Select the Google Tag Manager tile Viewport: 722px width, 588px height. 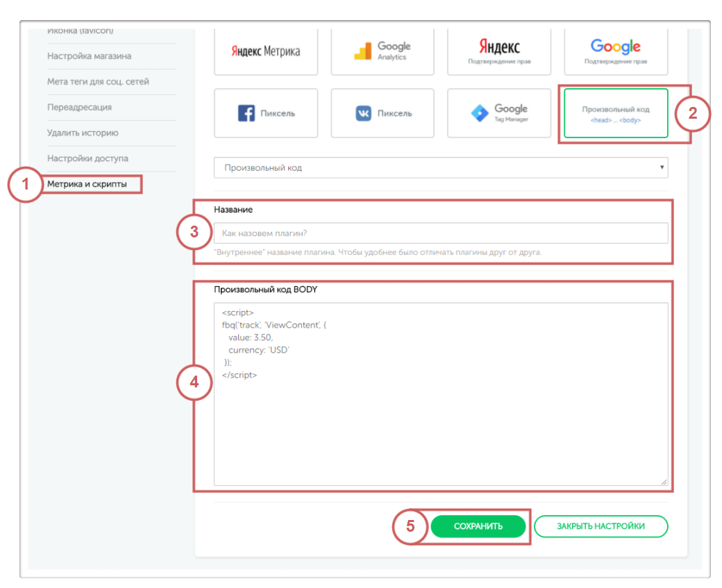point(498,113)
